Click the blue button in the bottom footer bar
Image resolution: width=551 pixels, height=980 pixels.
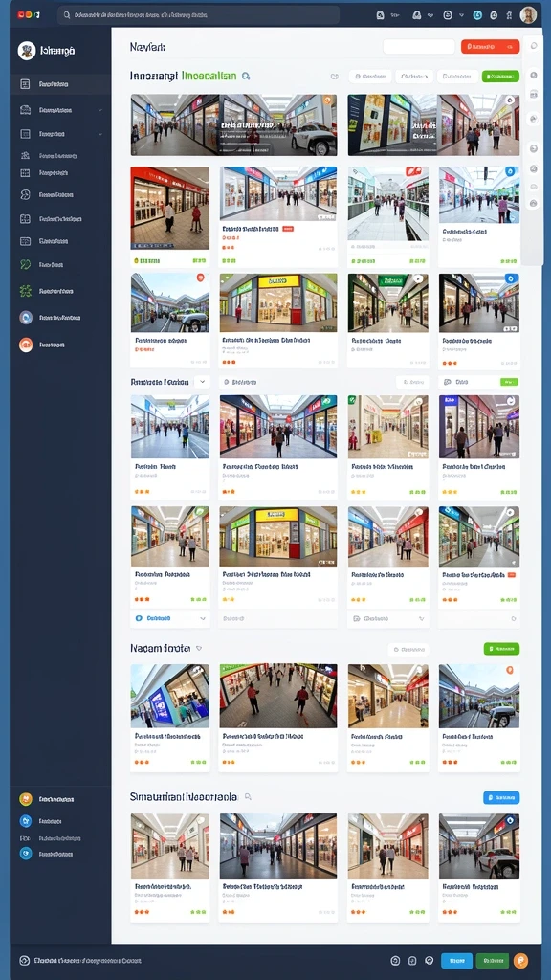click(x=456, y=961)
